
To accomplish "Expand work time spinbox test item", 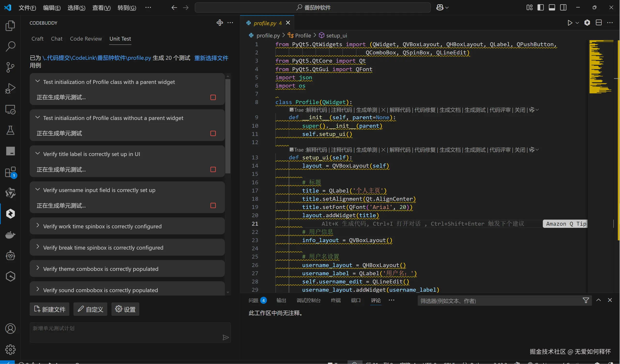I will 38,225.
